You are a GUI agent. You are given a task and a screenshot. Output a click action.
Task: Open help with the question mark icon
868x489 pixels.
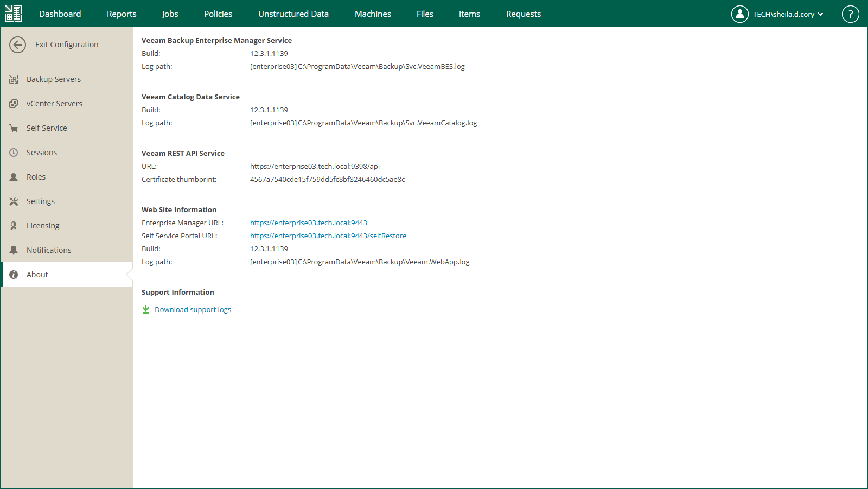[x=850, y=14]
